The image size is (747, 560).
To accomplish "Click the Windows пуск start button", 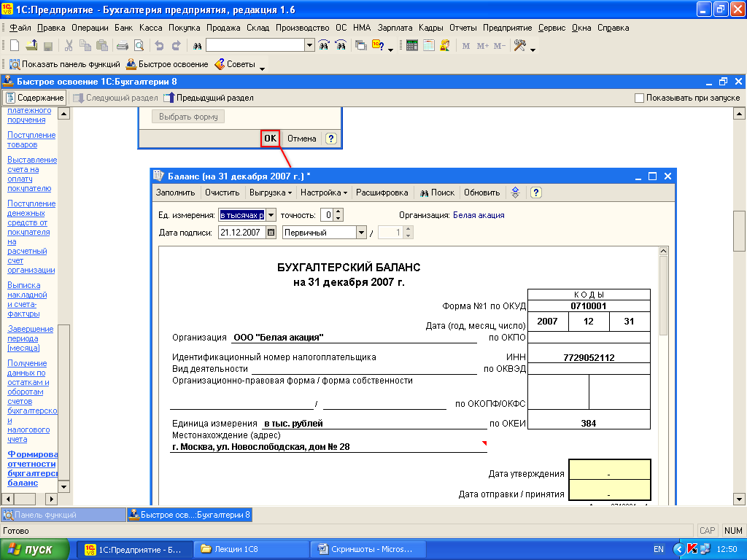I will tap(34, 550).
